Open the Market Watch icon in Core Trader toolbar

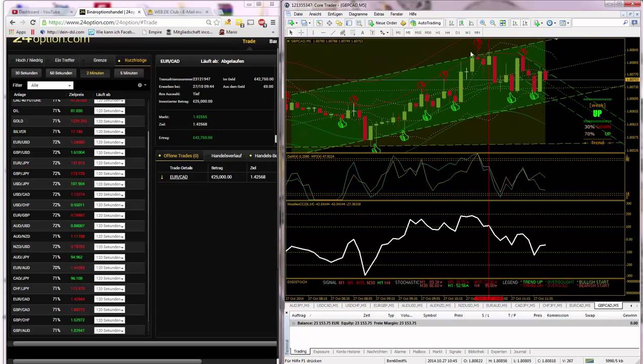click(319, 23)
